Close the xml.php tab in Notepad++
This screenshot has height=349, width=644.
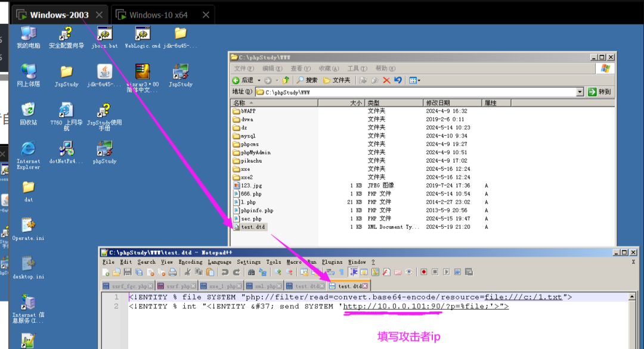(x=280, y=286)
